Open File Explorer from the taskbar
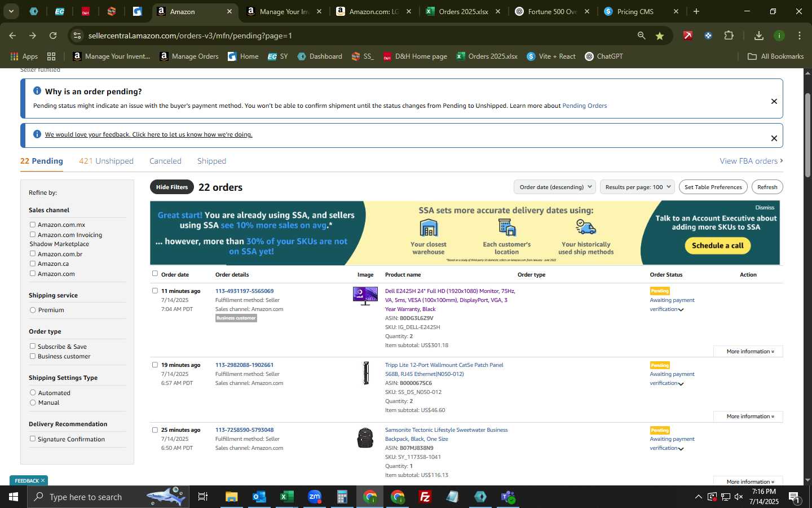812x508 pixels. click(232, 497)
